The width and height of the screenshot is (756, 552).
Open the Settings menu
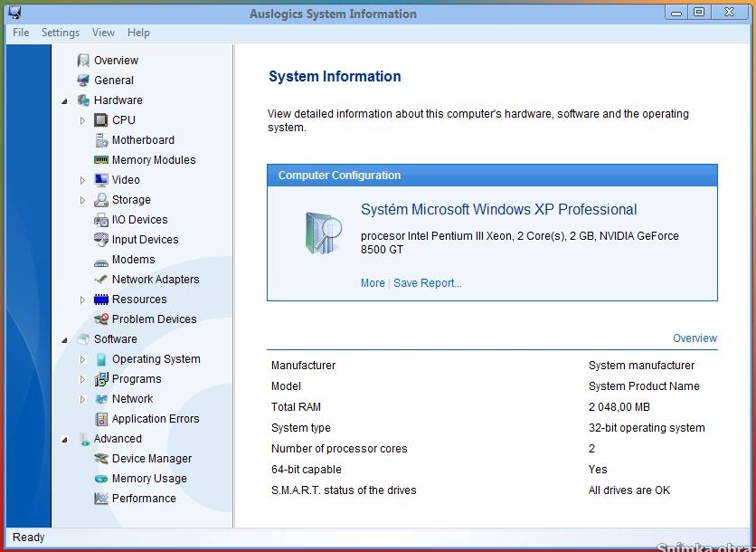[61, 33]
